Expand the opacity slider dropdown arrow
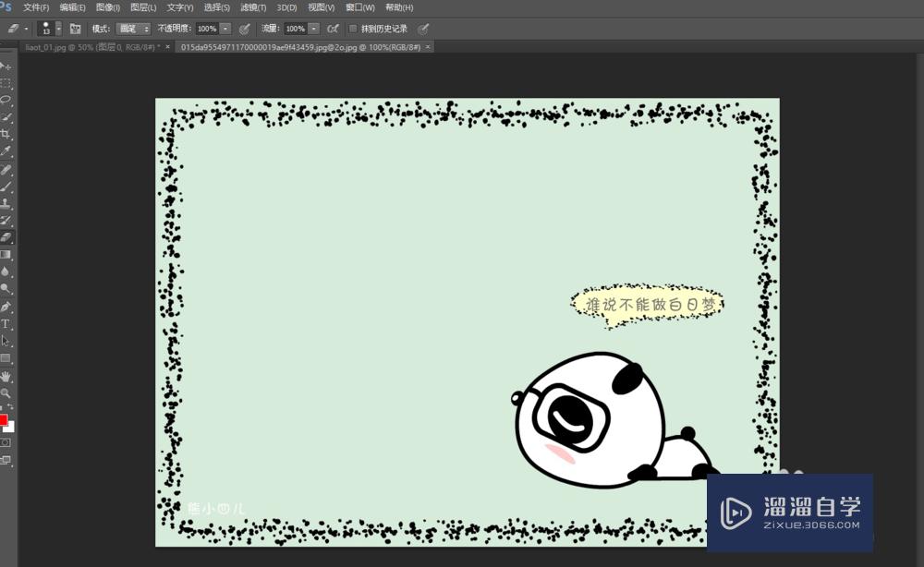Image resolution: width=924 pixels, height=567 pixels. [225, 29]
